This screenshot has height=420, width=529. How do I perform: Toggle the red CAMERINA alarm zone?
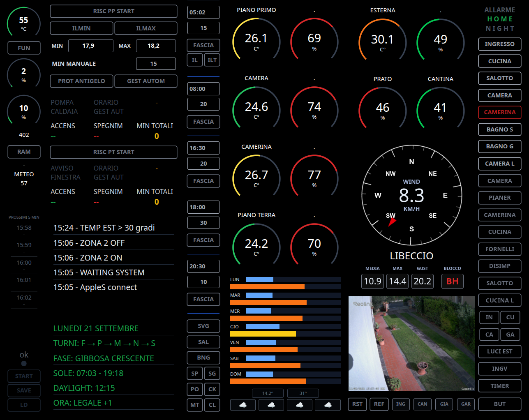click(x=500, y=112)
